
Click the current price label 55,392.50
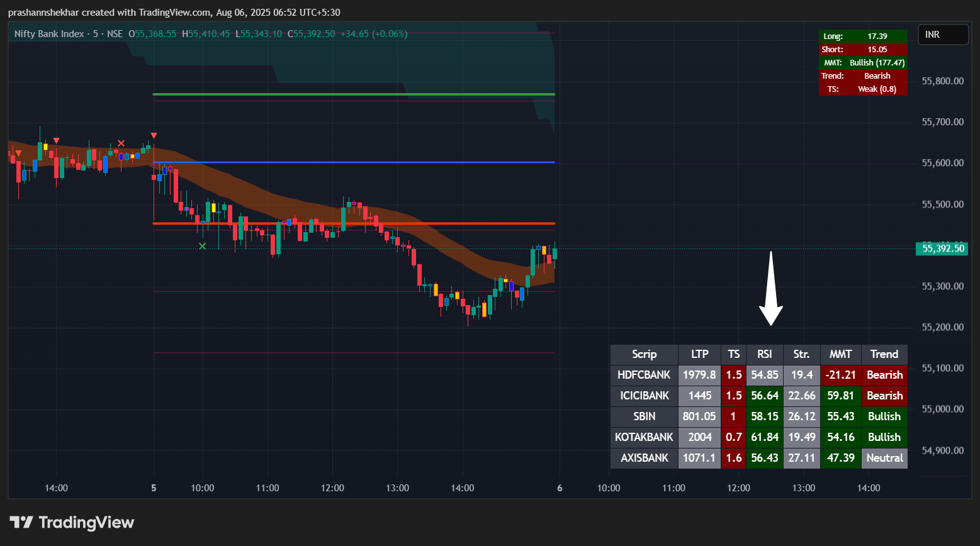pos(943,248)
